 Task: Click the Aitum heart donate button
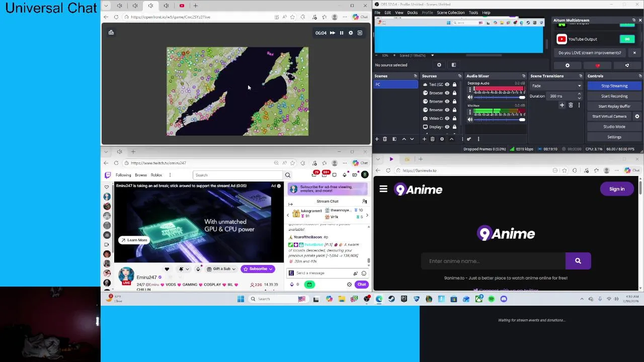(x=597, y=65)
